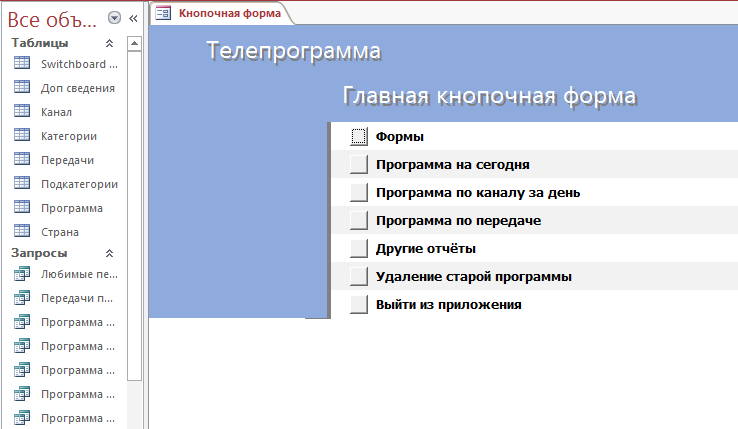Collapse the Запросы group
Screen dimensions: 738x429
coord(109,254)
